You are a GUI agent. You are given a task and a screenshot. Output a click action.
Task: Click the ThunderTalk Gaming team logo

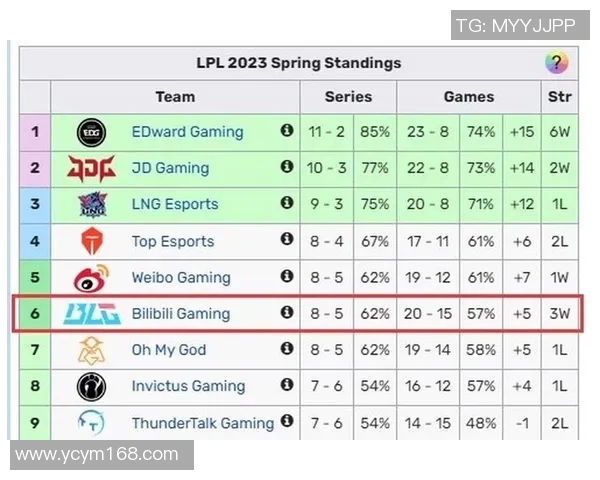[x=91, y=423]
